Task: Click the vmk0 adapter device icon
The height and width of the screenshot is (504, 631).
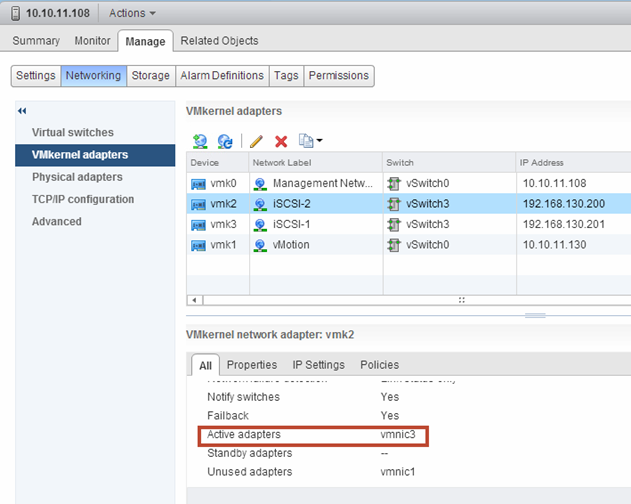Action: point(198,184)
